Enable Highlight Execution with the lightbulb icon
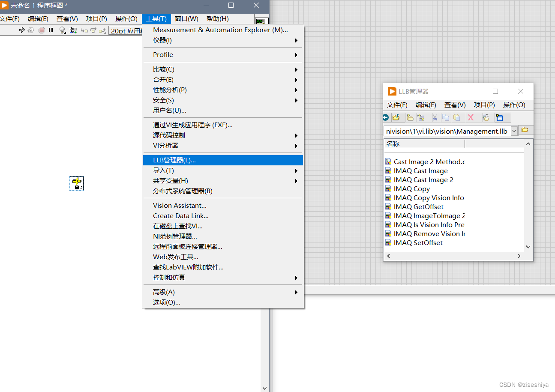 [62, 30]
